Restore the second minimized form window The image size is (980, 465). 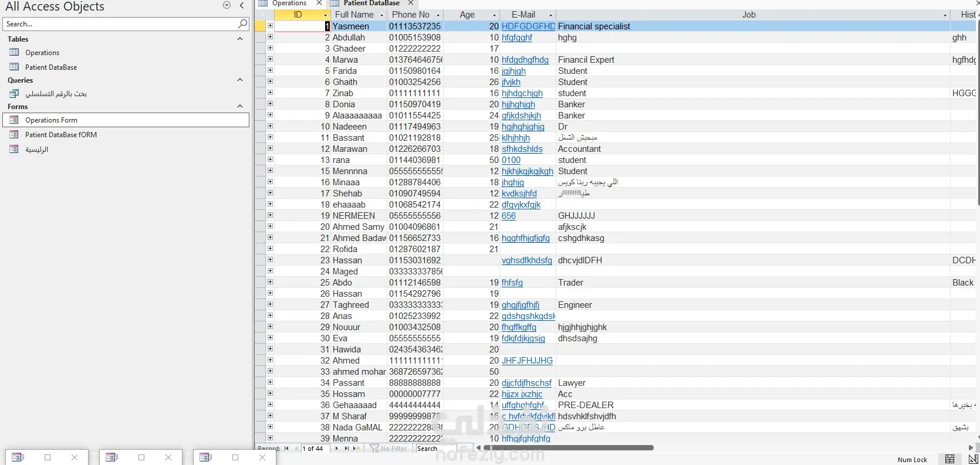coord(141,457)
